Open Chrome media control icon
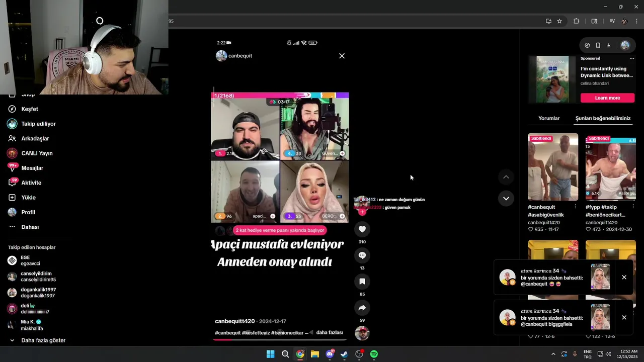This screenshot has width=644, height=362. (x=612, y=21)
